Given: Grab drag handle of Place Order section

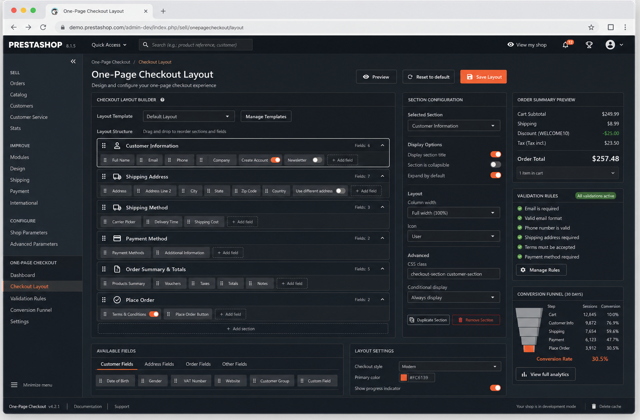Looking at the screenshot, I should point(104,300).
